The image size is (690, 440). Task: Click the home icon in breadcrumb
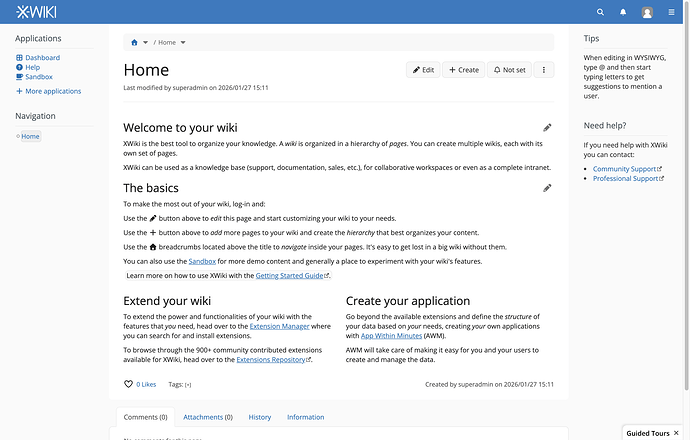point(134,43)
